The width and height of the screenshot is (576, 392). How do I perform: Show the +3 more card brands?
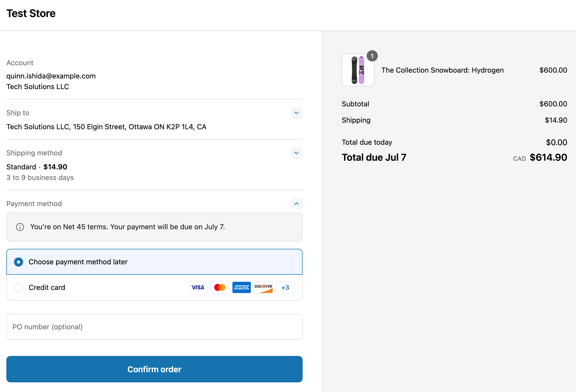click(x=285, y=287)
